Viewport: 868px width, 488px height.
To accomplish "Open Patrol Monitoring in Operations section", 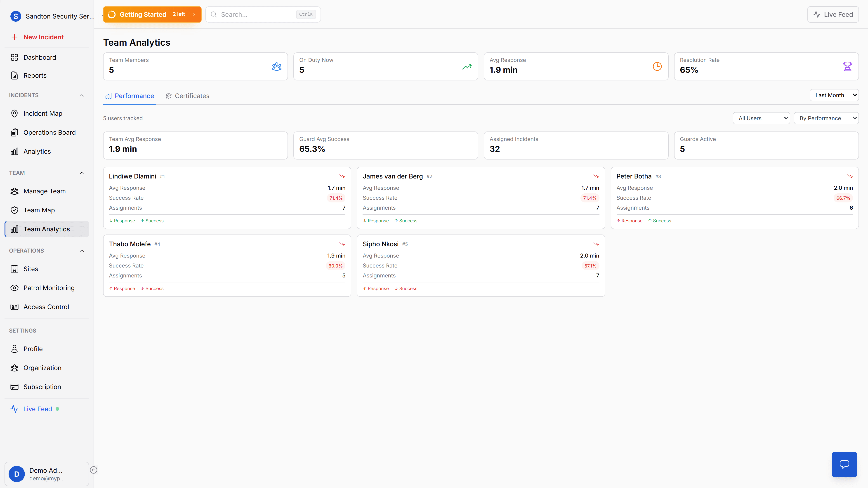I will (x=49, y=288).
